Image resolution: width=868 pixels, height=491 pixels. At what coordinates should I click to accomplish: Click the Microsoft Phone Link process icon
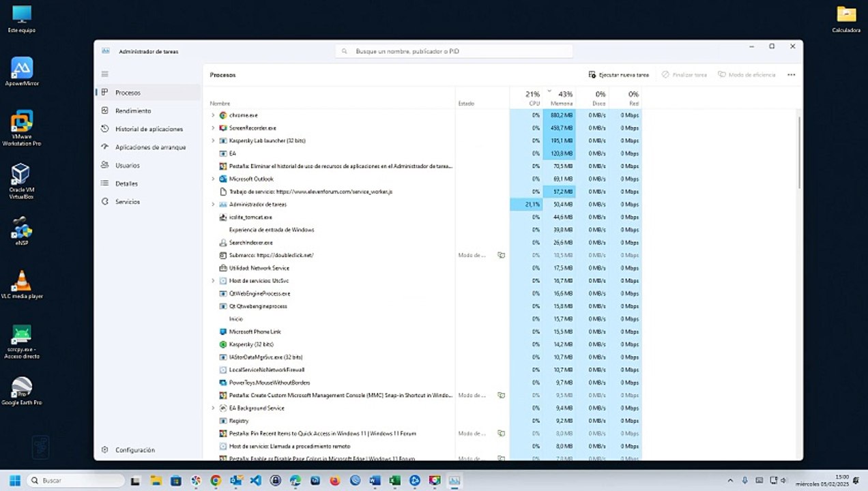(x=223, y=331)
